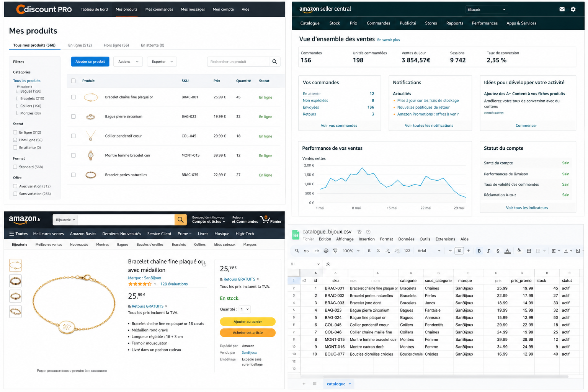Add a new sheet with the plus icon

click(x=304, y=384)
